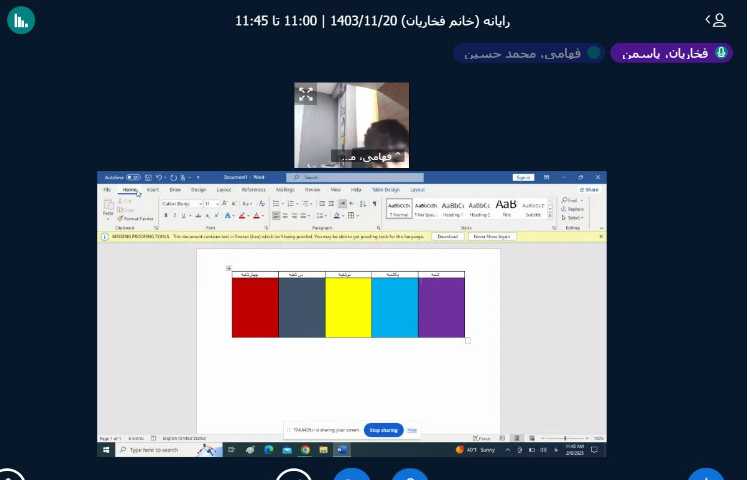Toggle Strikethrough formatting
This screenshot has height=480, width=750.
198,216
